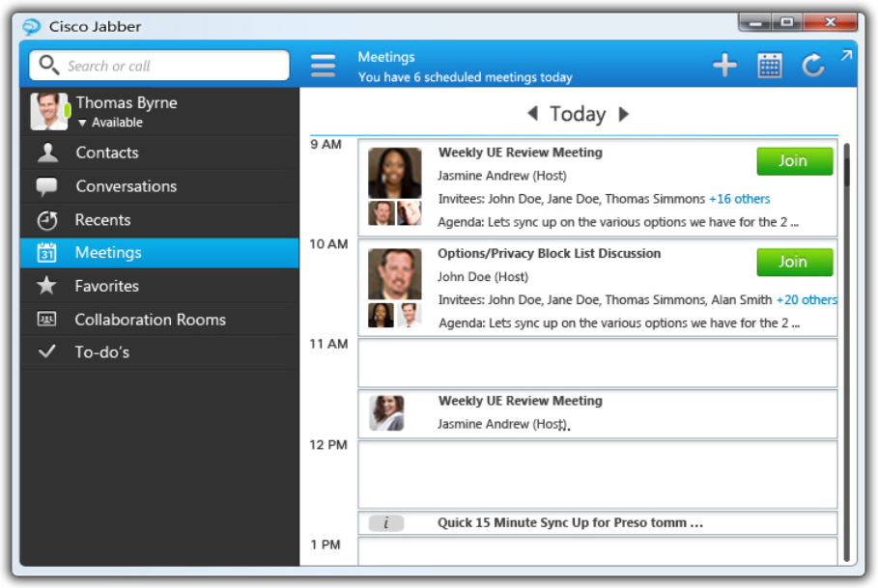
Task: Open Options/Privacy Block List Discussion title
Action: point(549,253)
